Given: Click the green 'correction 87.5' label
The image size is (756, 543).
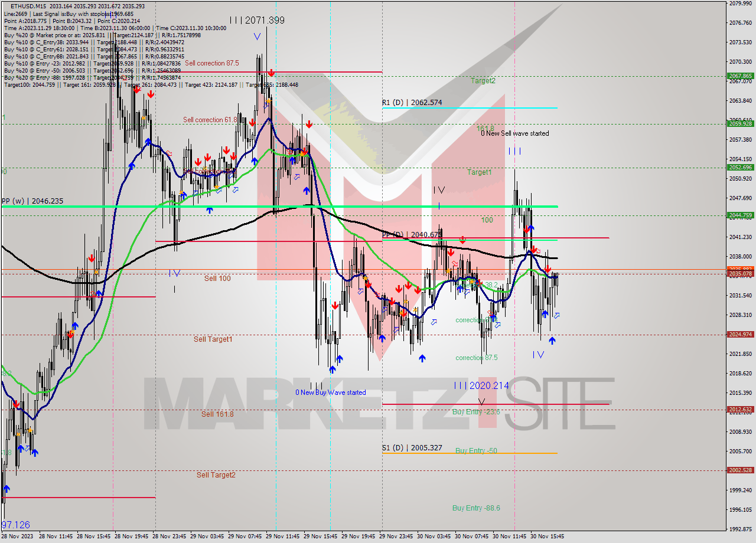Looking at the screenshot, I should (x=476, y=358).
